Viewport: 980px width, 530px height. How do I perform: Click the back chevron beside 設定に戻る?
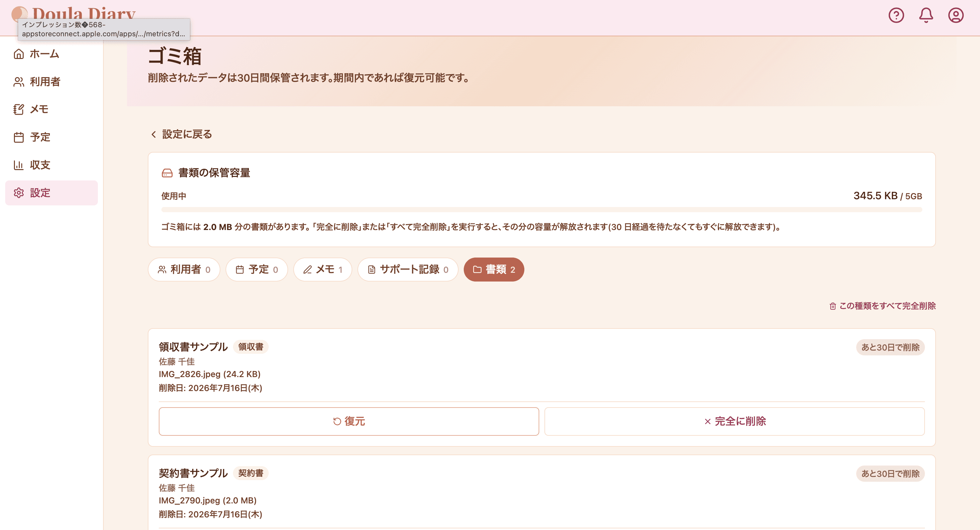click(153, 134)
